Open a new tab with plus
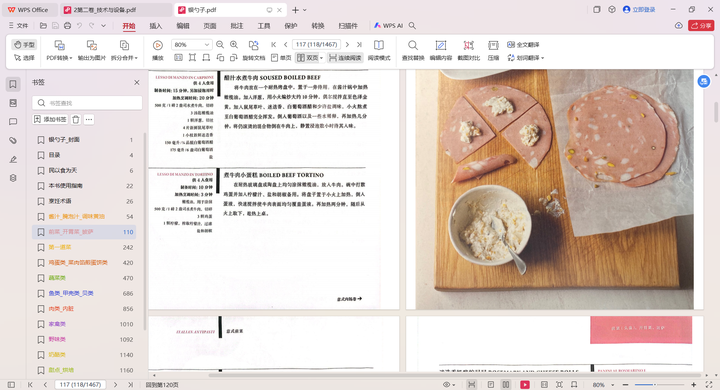This screenshot has width=720, height=390. coord(295,10)
